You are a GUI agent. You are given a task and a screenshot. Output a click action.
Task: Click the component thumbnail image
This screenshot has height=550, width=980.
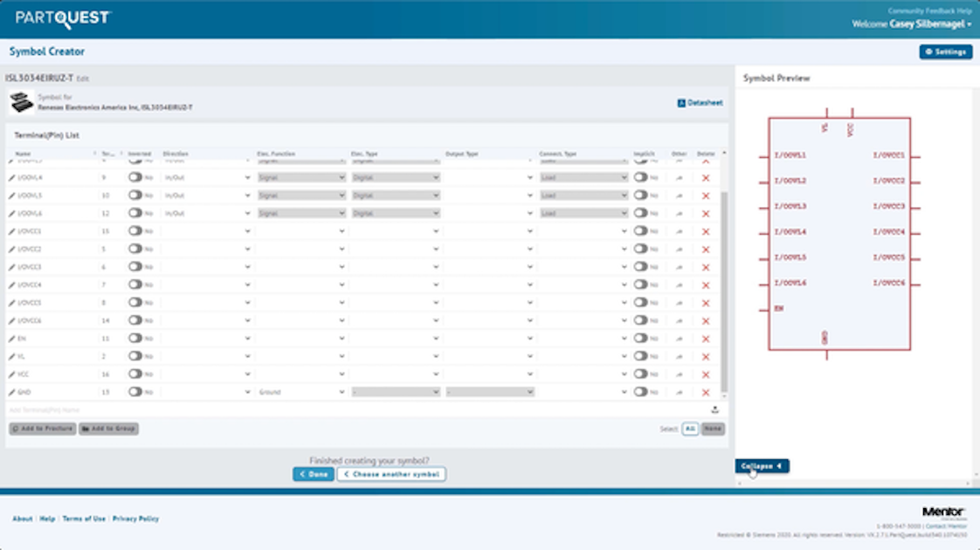click(x=22, y=103)
